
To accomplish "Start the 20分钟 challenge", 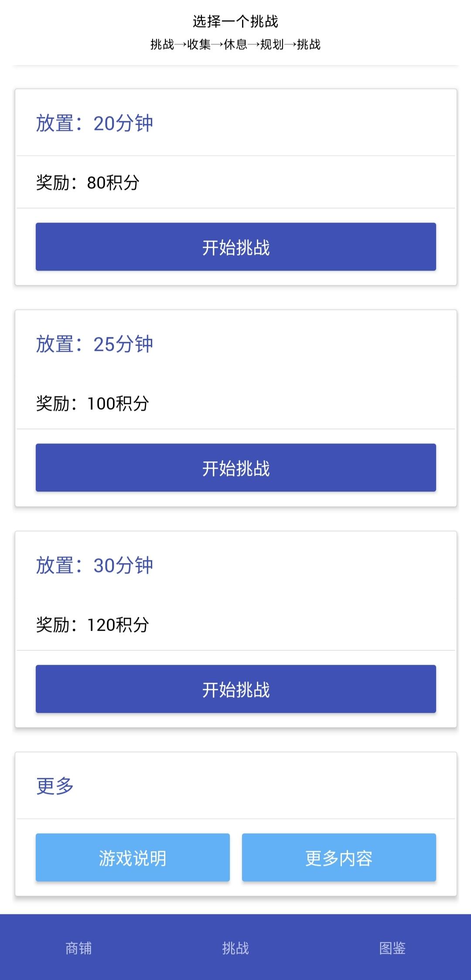I will tap(235, 247).
